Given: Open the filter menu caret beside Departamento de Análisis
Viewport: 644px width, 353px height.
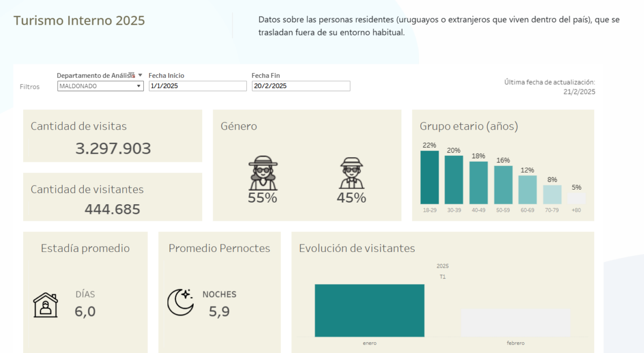Looking at the screenshot, I should (x=140, y=76).
